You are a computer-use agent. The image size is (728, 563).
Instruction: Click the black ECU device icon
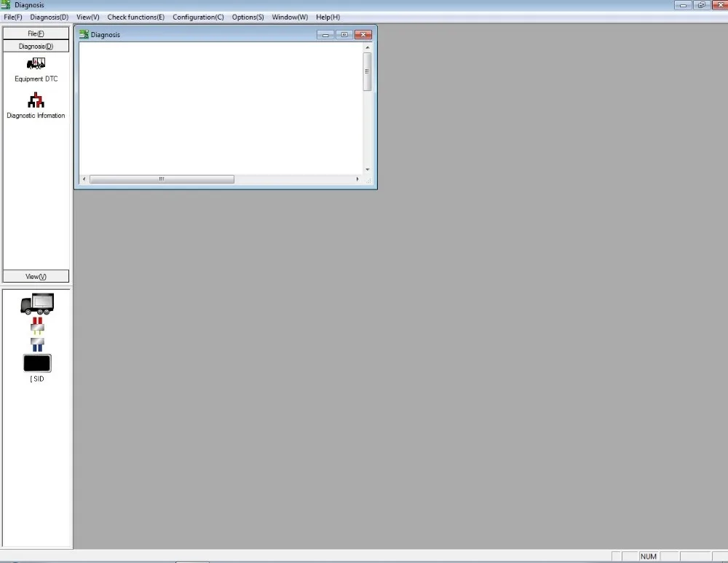coord(37,363)
